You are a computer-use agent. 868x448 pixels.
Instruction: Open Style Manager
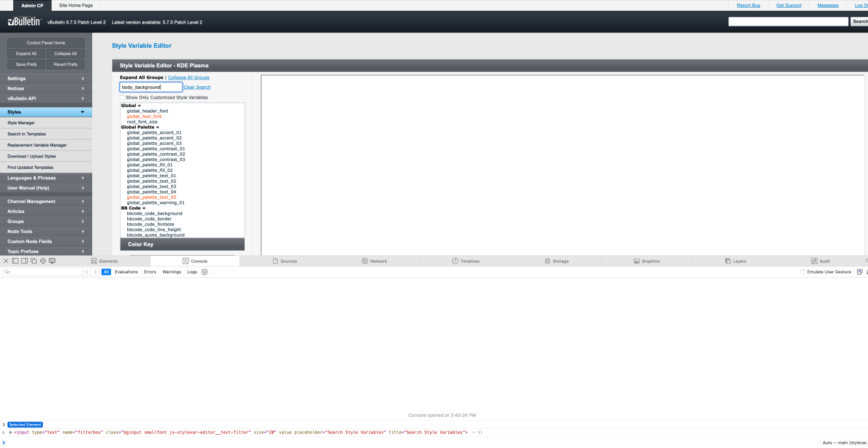tap(46, 123)
